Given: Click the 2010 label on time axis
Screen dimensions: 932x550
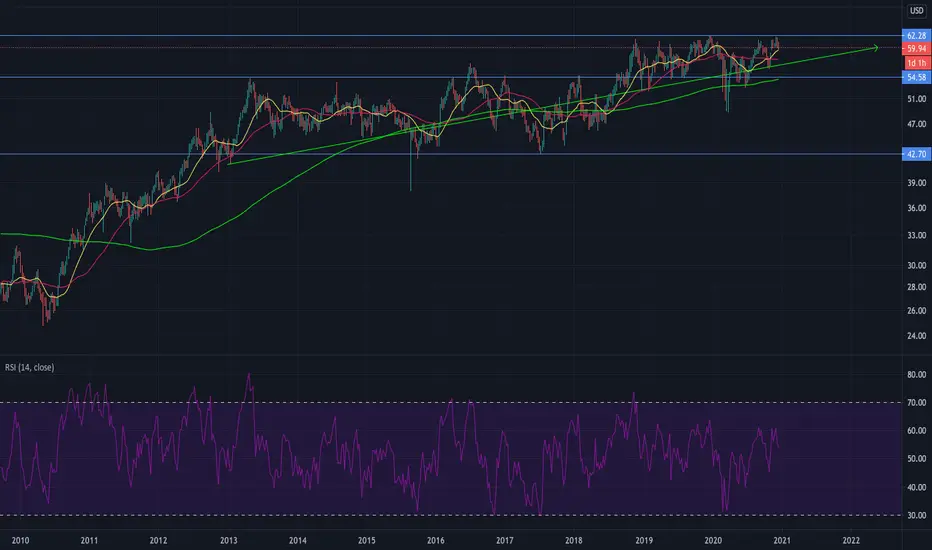Looking at the screenshot, I should [20, 540].
